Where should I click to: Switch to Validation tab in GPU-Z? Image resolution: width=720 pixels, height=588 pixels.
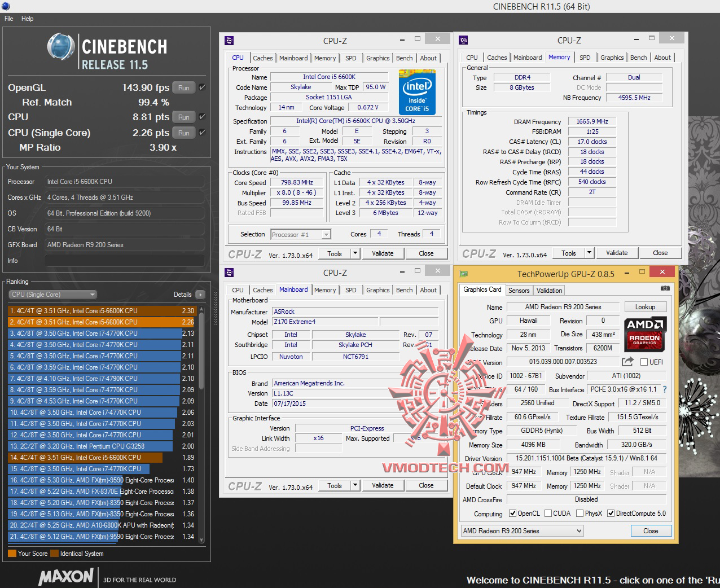click(550, 291)
